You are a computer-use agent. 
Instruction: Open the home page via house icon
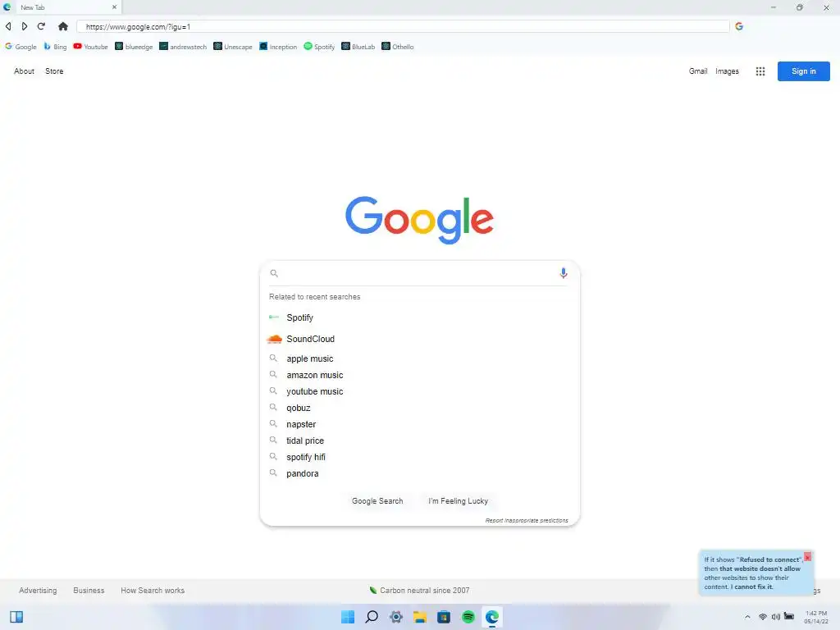(62, 26)
